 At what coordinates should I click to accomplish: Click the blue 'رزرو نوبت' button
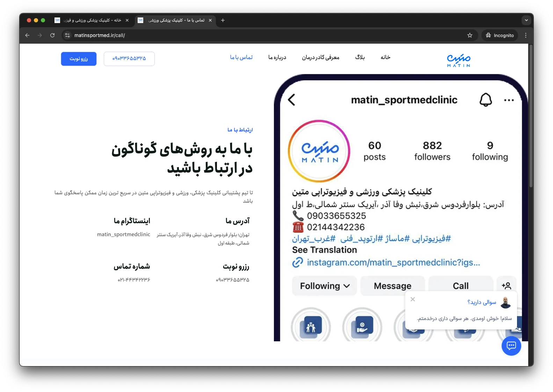[x=79, y=59]
